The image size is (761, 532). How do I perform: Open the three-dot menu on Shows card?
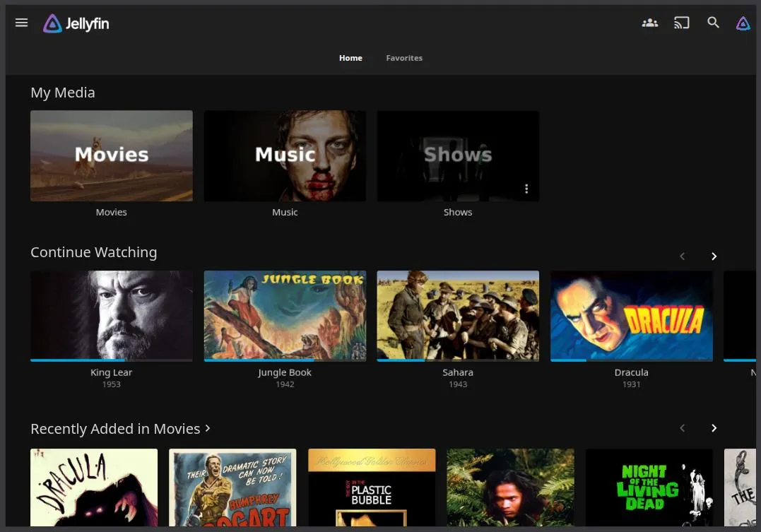pos(526,189)
